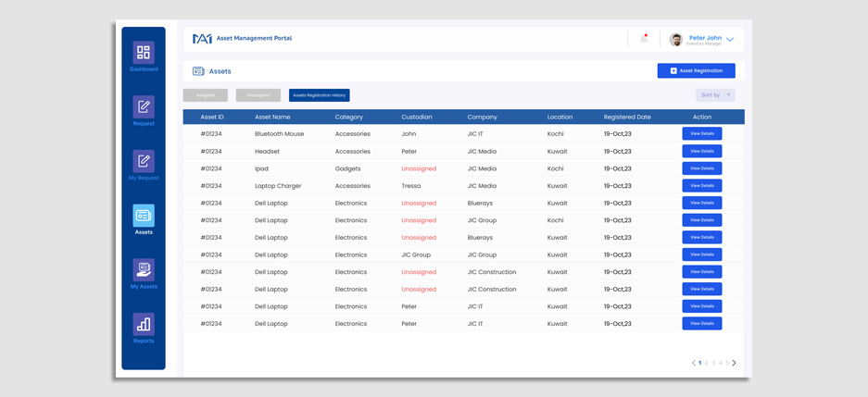
Task: Click the Asset Management Portal logo
Action: tap(202, 39)
